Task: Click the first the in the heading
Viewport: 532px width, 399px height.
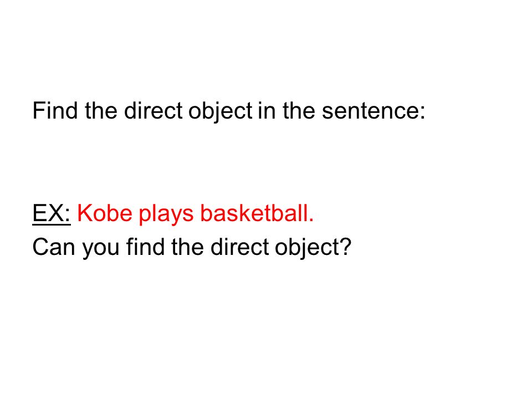Action: (101, 111)
